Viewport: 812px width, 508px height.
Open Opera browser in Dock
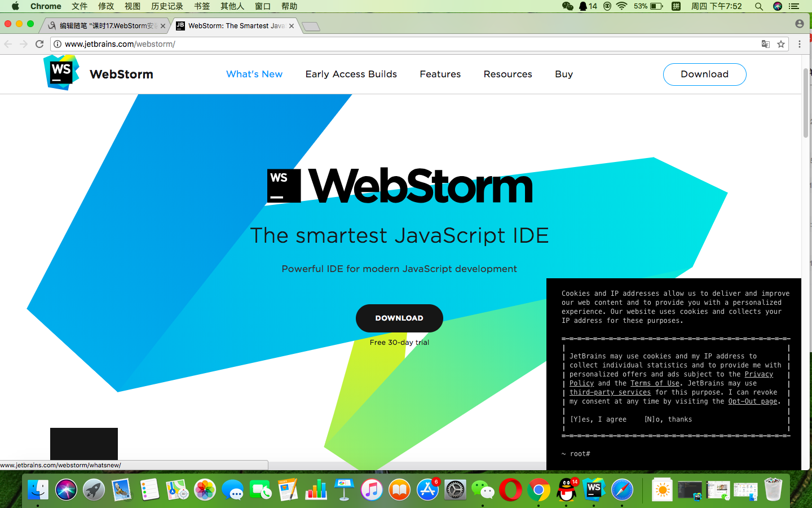pos(511,489)
